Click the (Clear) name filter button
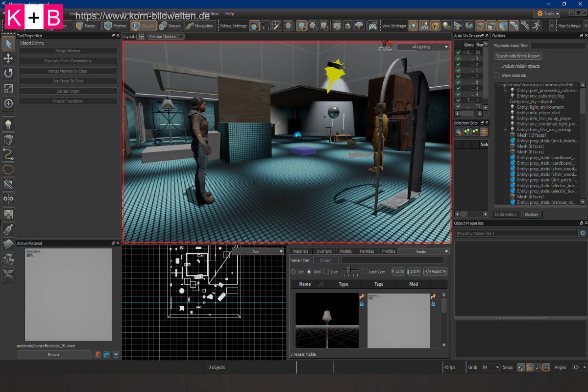 [326, 260]
